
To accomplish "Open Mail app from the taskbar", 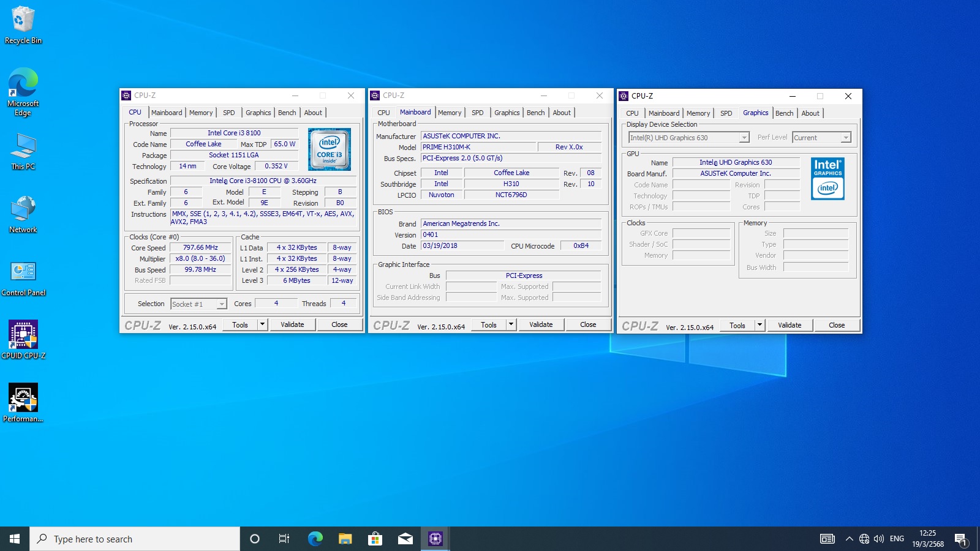I will 405,539.
